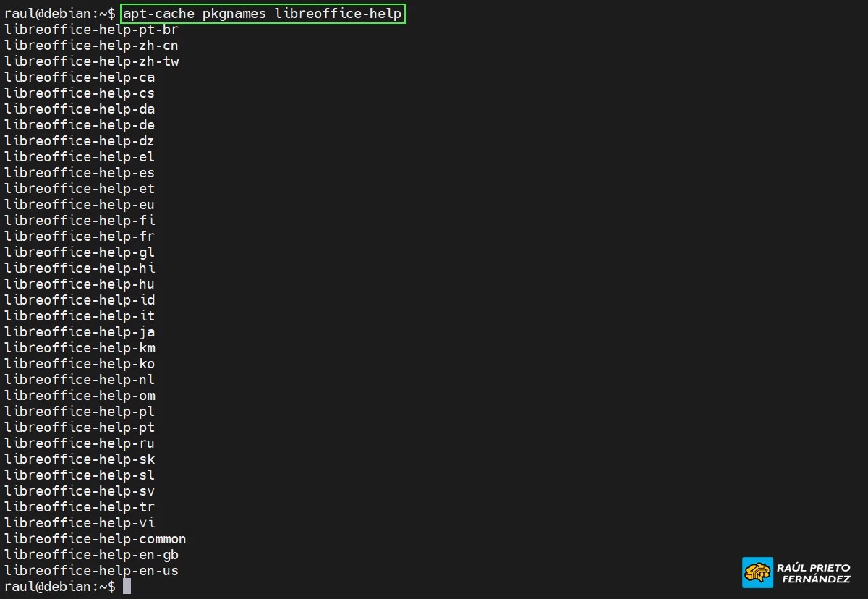Place cursor on libreoffice-help-pl
This screenshot has width=868, height=599.
click(x=80, y=412)
